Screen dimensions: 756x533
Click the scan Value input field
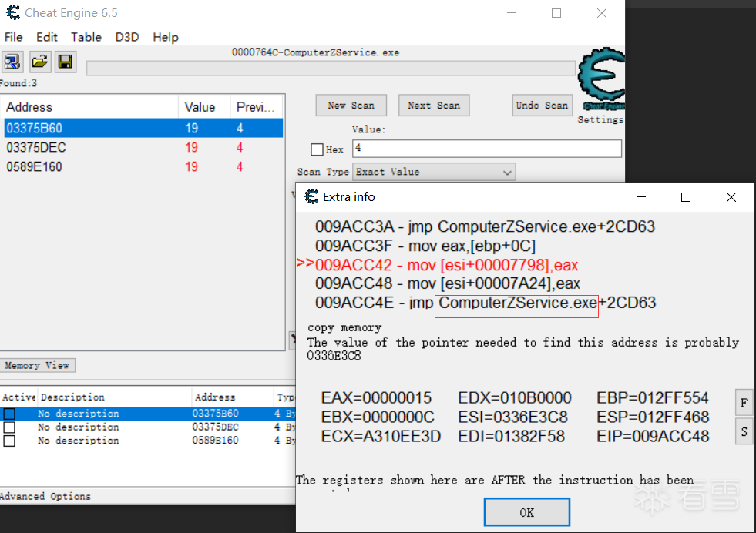(x=487, y=149)
